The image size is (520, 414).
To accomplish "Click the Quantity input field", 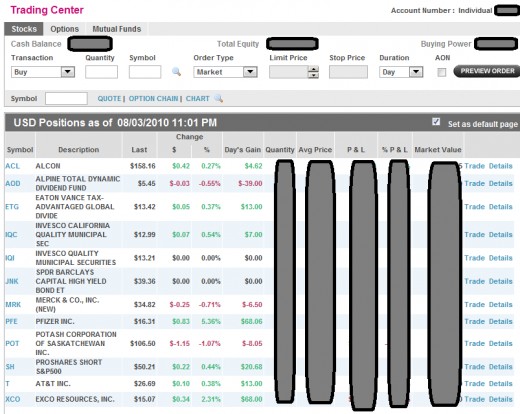I will (x=101, y=72).
